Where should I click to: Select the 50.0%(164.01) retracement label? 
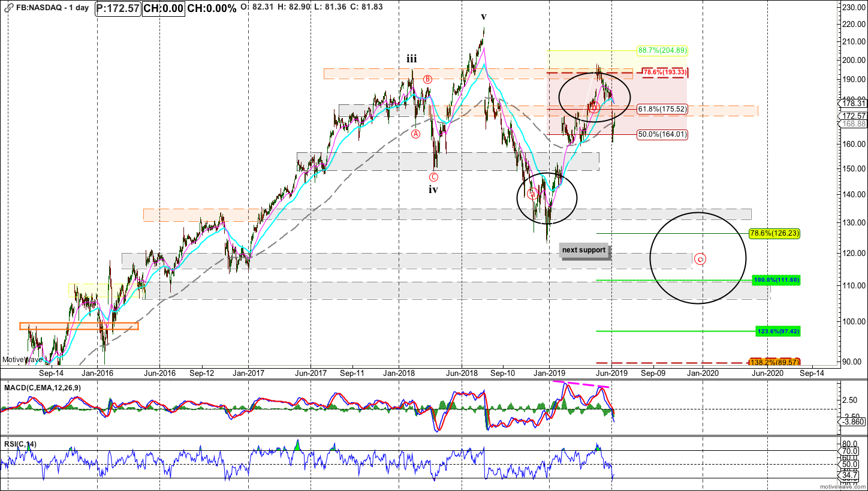[662, 135]
